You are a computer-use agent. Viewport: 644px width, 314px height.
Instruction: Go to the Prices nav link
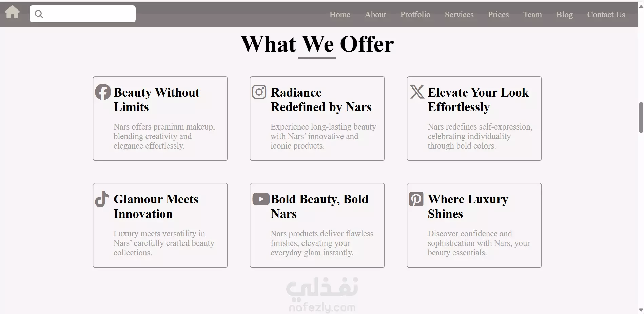coord(498,15)
